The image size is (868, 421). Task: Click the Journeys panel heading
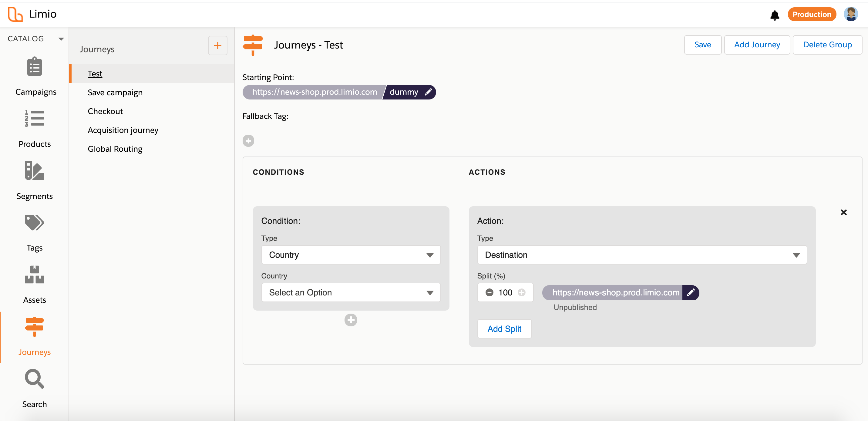(x=97, y=49)
